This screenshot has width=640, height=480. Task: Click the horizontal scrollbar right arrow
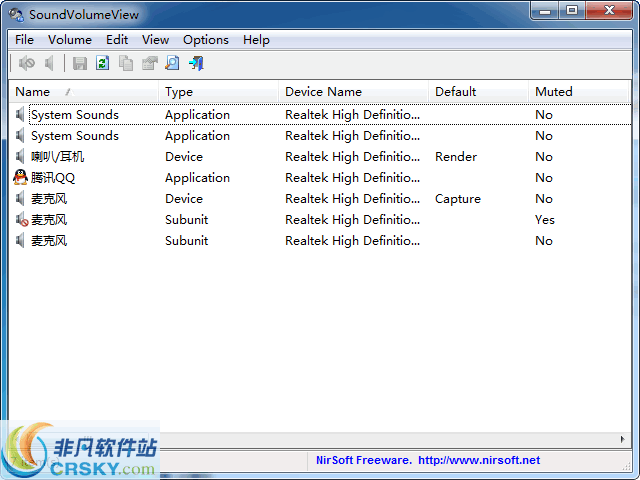(622, 439)
